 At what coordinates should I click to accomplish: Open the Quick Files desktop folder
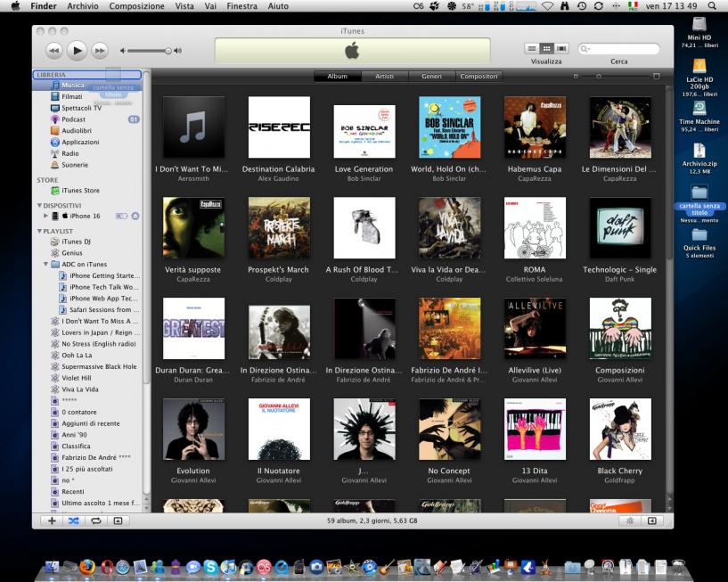pyautogui.click(x=699, y=243)
